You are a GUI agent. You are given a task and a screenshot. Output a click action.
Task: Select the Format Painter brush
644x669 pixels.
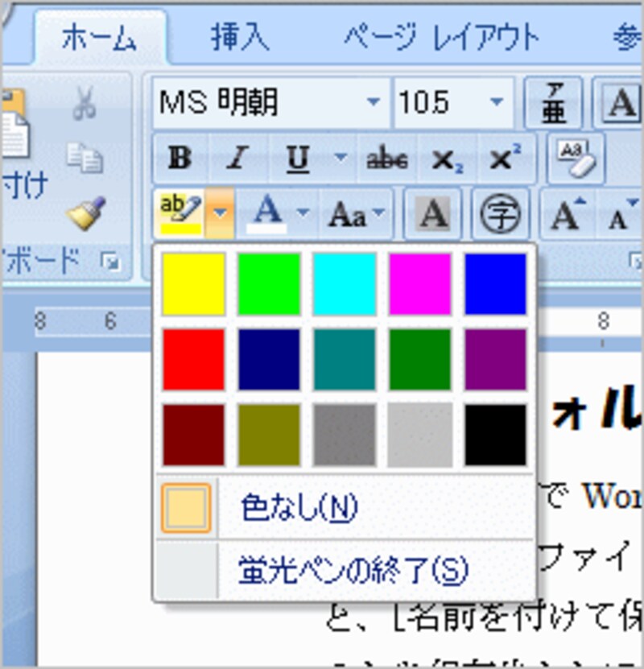[87, 213]
